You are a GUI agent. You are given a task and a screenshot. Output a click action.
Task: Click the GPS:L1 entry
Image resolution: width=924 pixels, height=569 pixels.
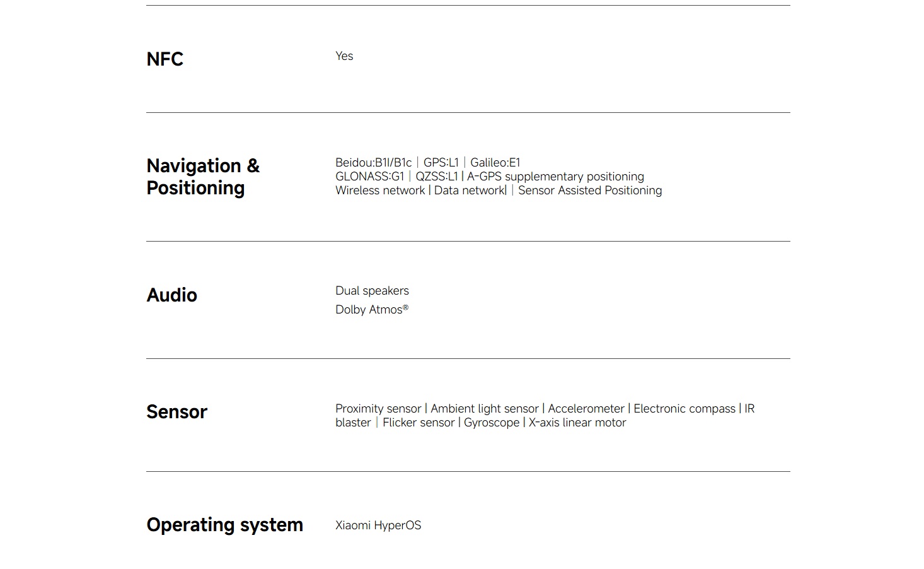[x=441, y=162]
